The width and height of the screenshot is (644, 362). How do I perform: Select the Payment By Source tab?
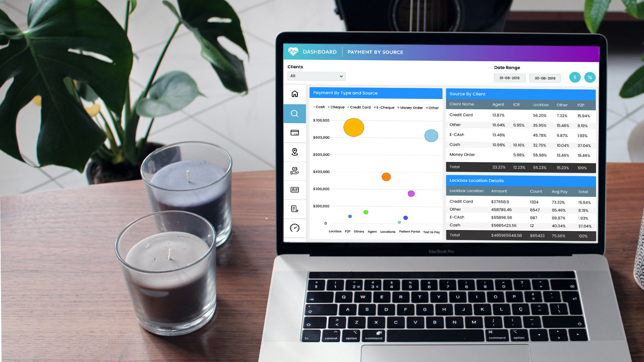pos(375,52)
